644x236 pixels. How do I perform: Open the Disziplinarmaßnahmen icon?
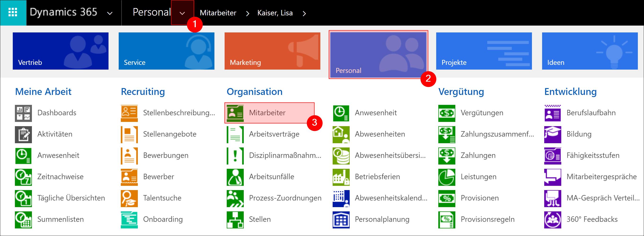235,156
